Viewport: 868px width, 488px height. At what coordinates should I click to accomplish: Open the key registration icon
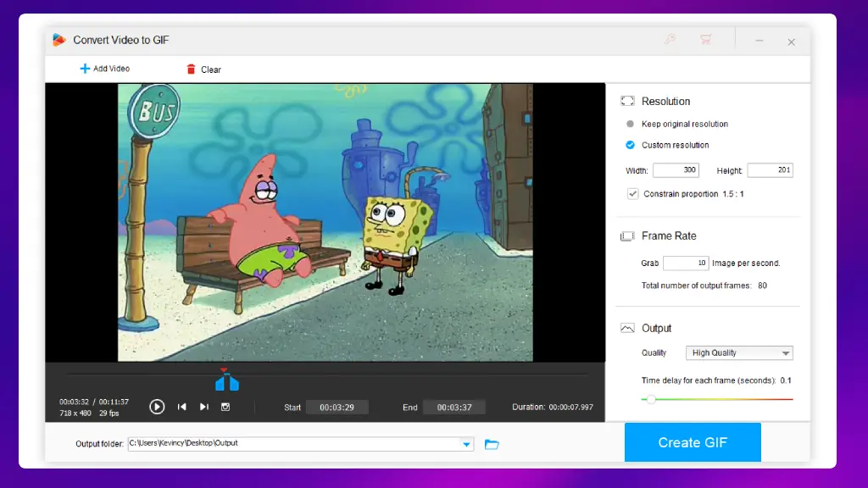(670, 39)
